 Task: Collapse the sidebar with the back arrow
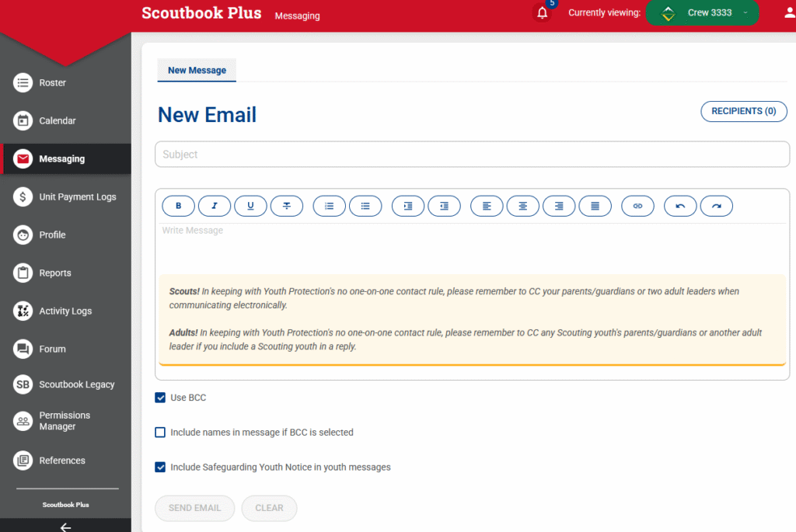65,527
